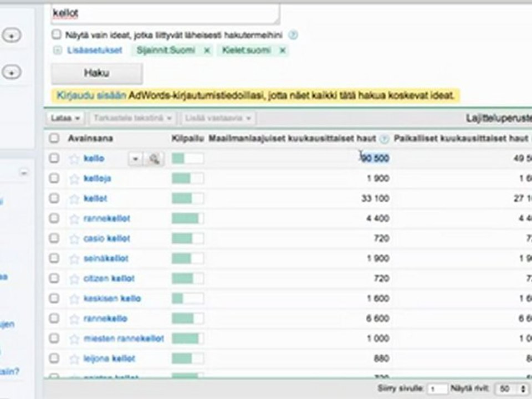Viewport: 532px width, 399px height.
Task: Click competition bar for keskisen kello
Action: pos(187,299)
